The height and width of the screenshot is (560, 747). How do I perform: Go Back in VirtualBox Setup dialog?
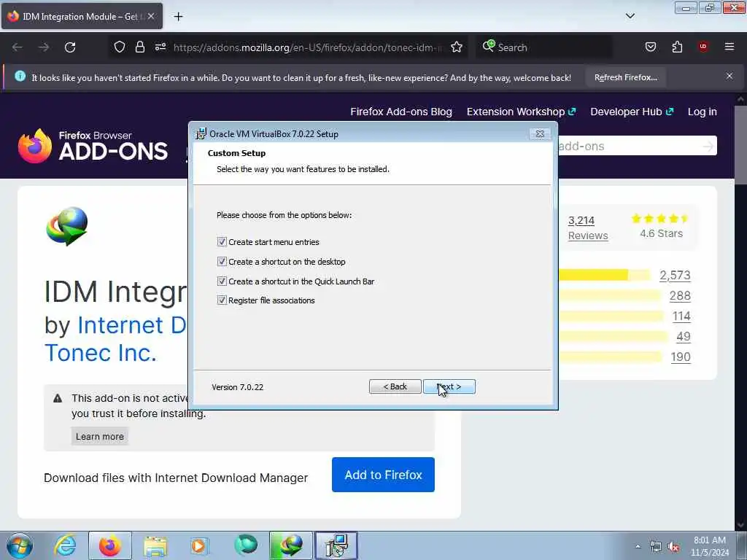[395, 386]
